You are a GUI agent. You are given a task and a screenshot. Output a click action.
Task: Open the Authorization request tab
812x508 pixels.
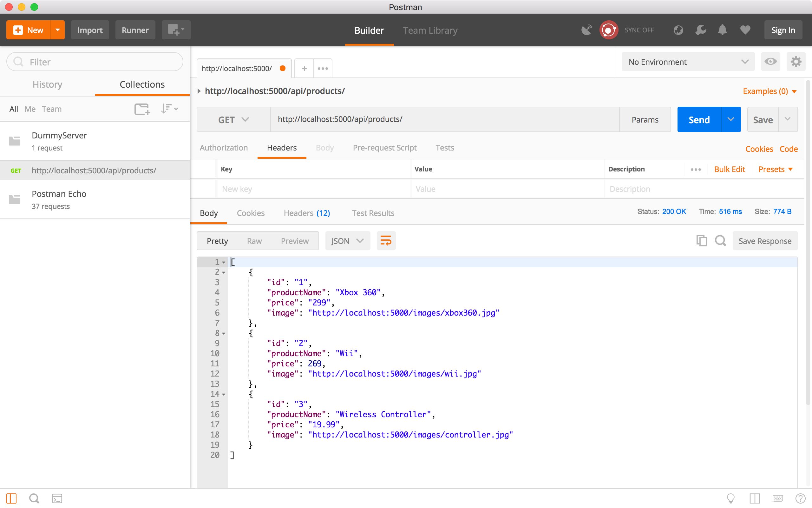(224, 148)
